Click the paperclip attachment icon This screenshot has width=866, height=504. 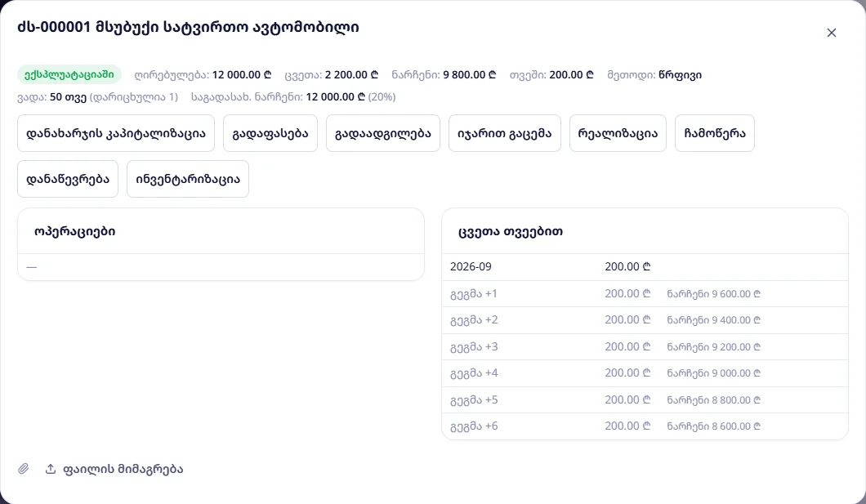coord(23,469)
